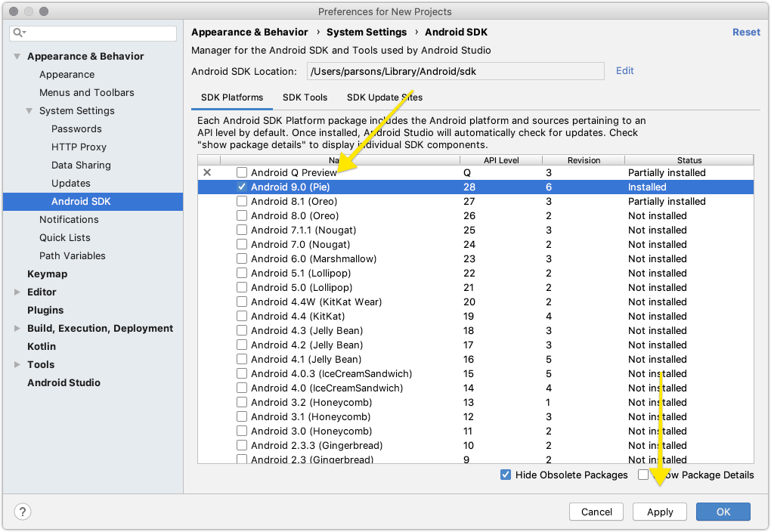Click the Cancel button
The width and height of the screenshot is (771, 532).
tap(596, 512)
